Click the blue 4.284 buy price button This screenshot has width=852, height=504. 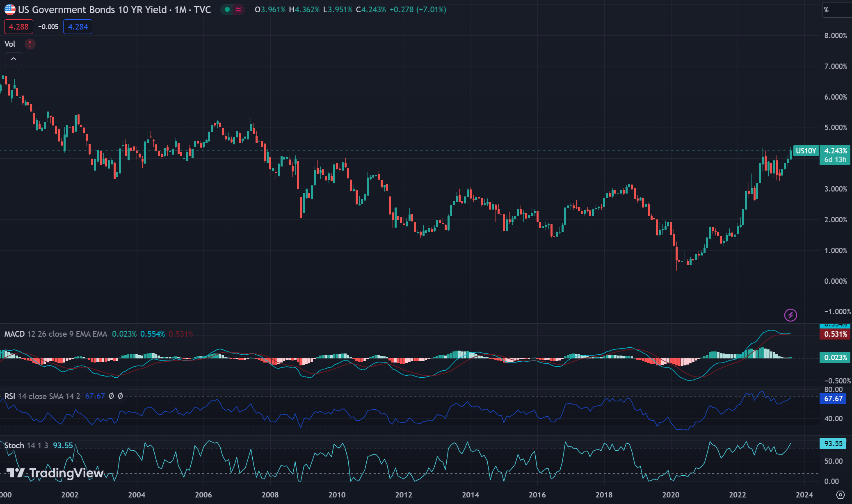(x=78, y=27)
